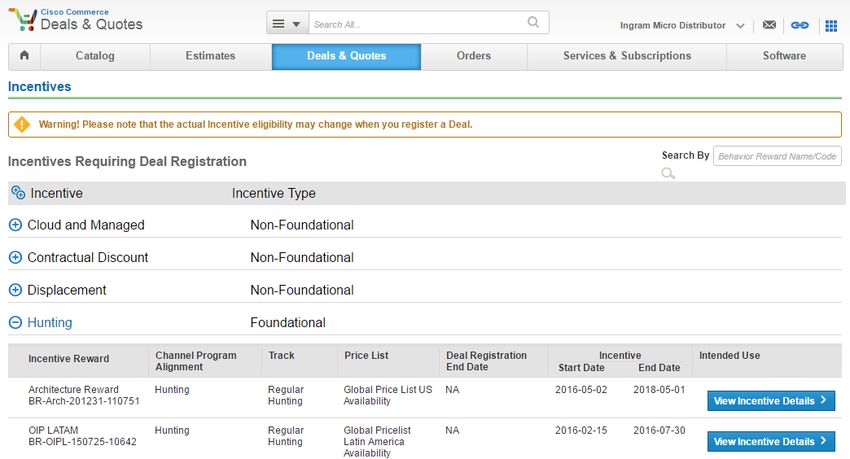This screenshot has width=850, height=459.
Task: Switch to the Catalog tab
Action: point(95,56)
